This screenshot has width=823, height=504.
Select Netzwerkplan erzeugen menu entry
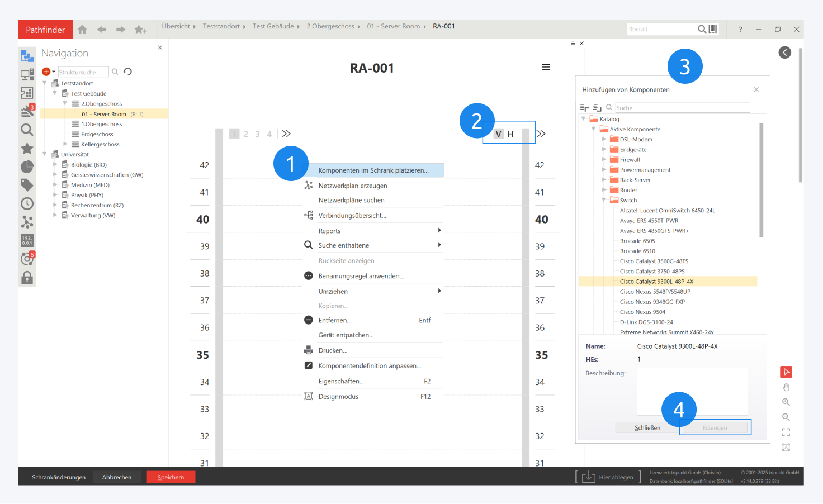(x=352, y=186)
